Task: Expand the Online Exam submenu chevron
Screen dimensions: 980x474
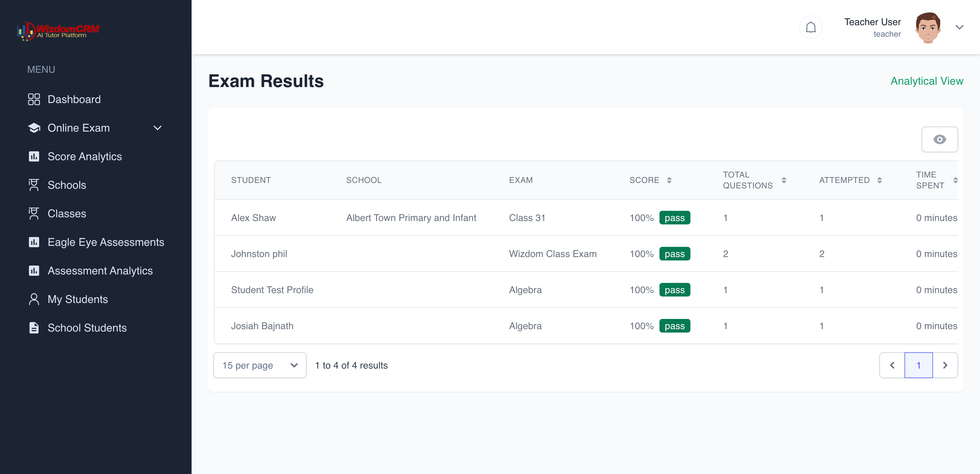Action: (158, 128)
